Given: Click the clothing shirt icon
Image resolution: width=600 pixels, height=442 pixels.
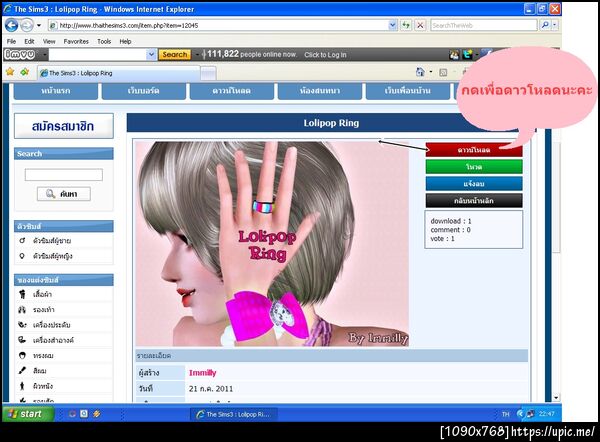Looking at the screenshot, I should click(x=22, y=294).
